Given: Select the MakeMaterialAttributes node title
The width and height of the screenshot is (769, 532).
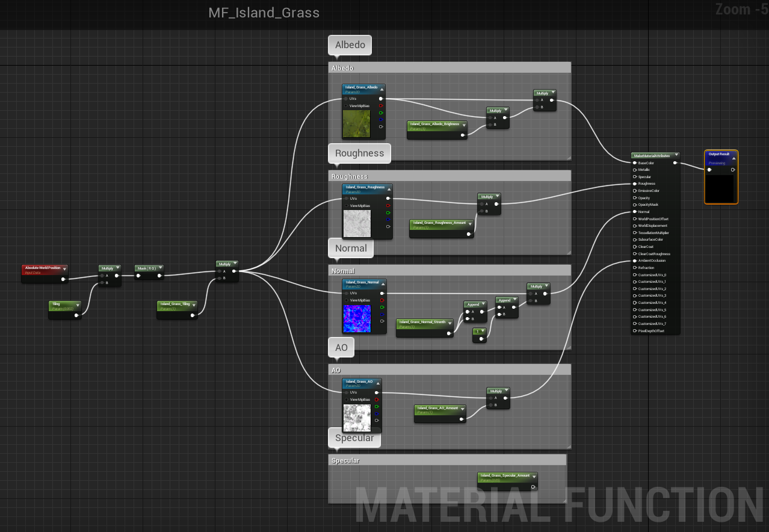Looking at the screenshot, I should 652,155.
